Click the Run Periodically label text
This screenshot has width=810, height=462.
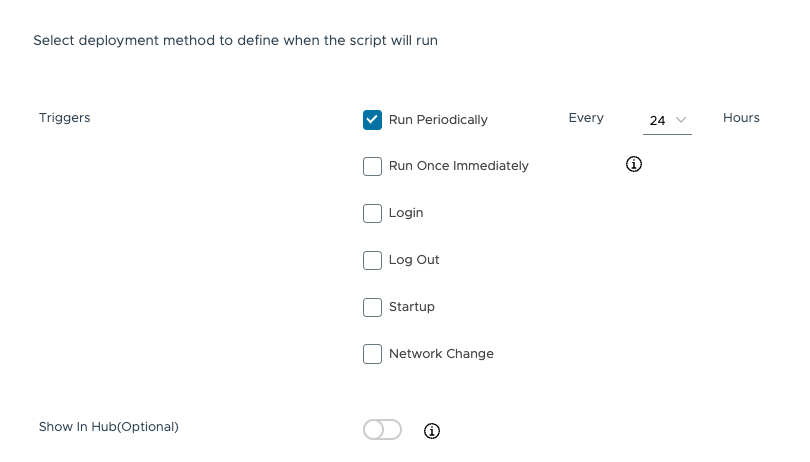click(438, 120)
